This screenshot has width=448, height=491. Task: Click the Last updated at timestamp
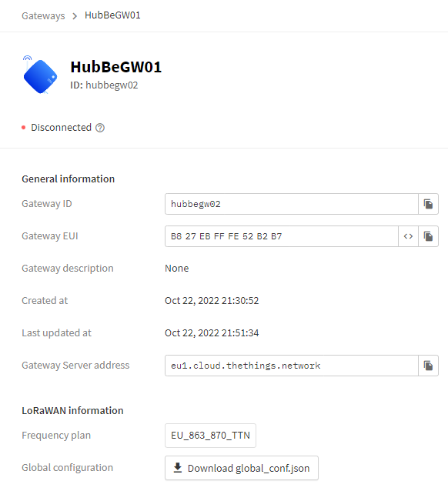(212, 333)
